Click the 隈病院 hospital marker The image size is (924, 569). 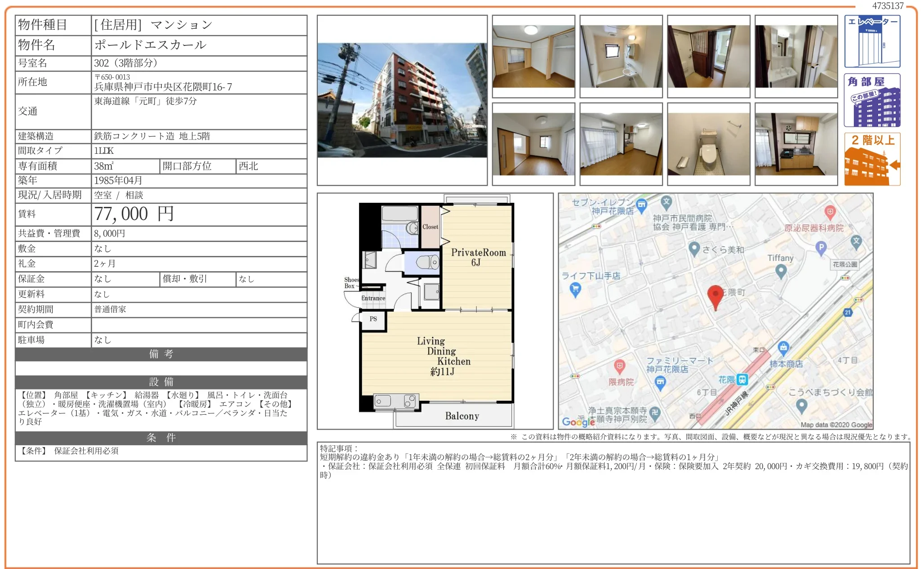click(619, 366)
